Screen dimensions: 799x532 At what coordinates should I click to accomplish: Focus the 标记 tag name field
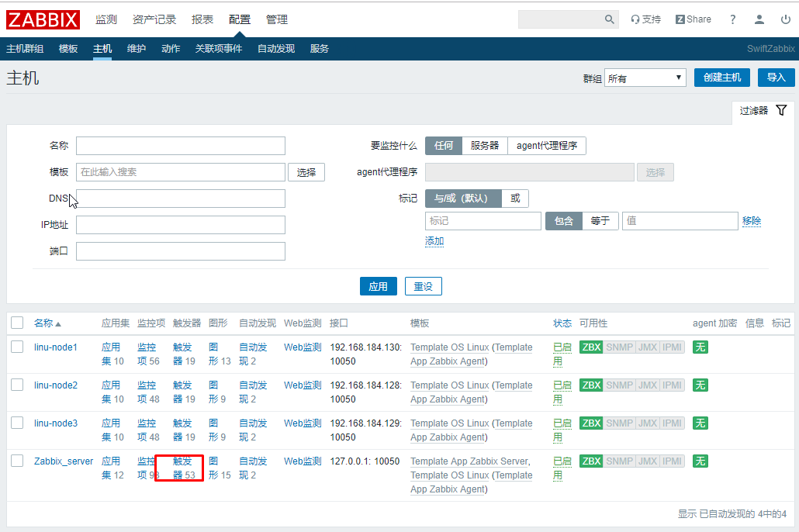point(483,221)
